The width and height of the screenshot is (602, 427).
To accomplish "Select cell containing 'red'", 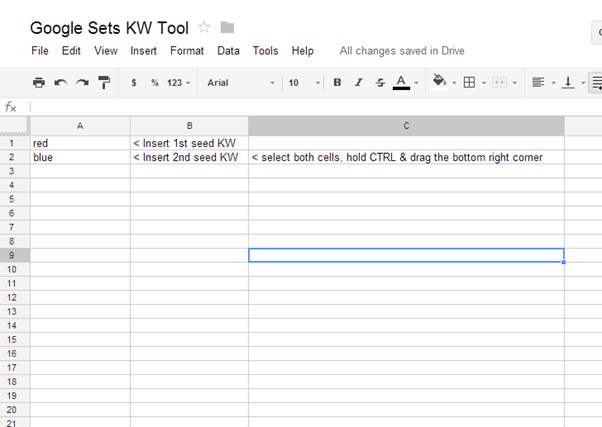I will tap(80, 143).
